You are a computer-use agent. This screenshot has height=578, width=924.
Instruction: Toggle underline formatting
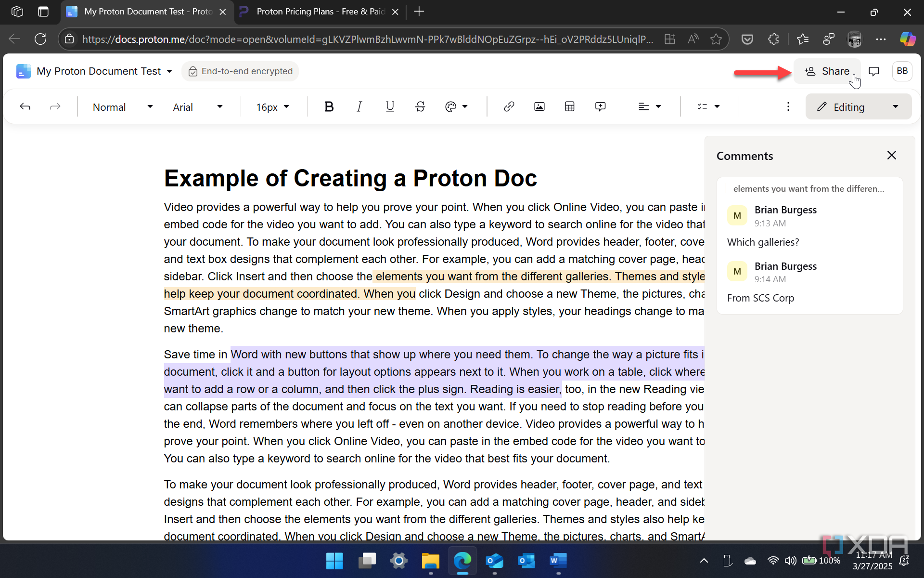tap(390, 107)
